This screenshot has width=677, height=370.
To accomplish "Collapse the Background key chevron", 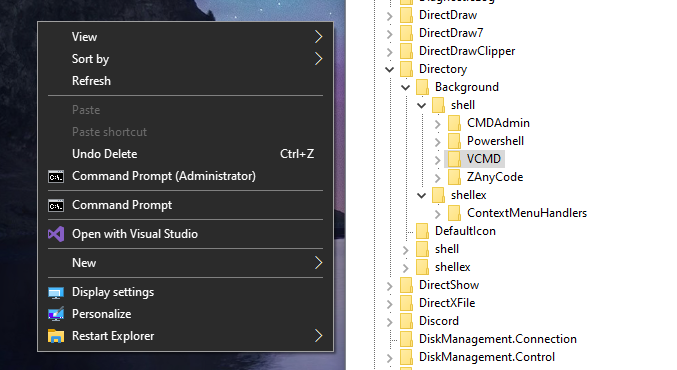I will (405, 87).
